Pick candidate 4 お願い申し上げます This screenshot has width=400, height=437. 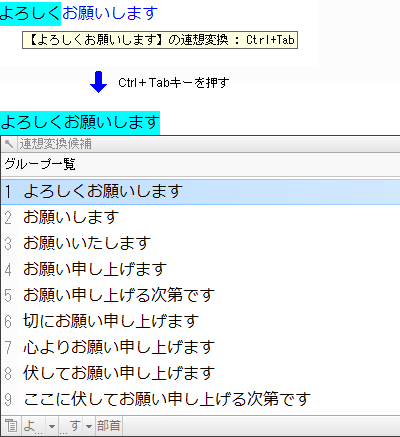[200, 269]
